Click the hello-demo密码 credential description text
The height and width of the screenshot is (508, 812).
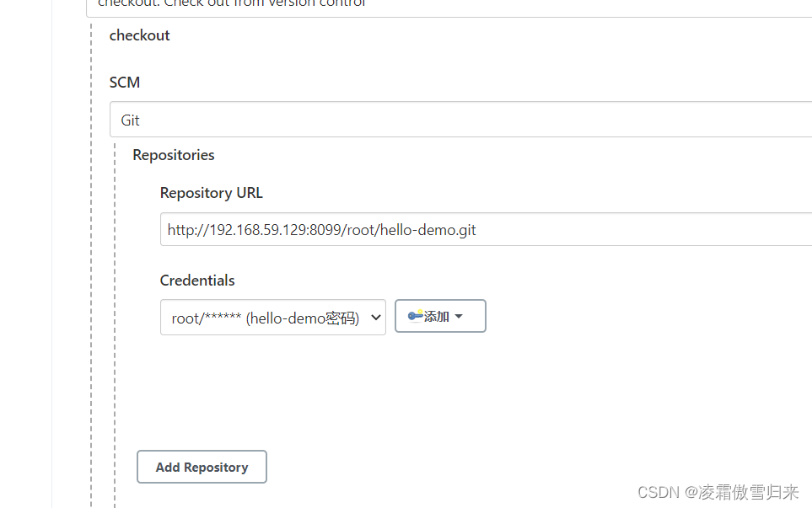point(303,318)
